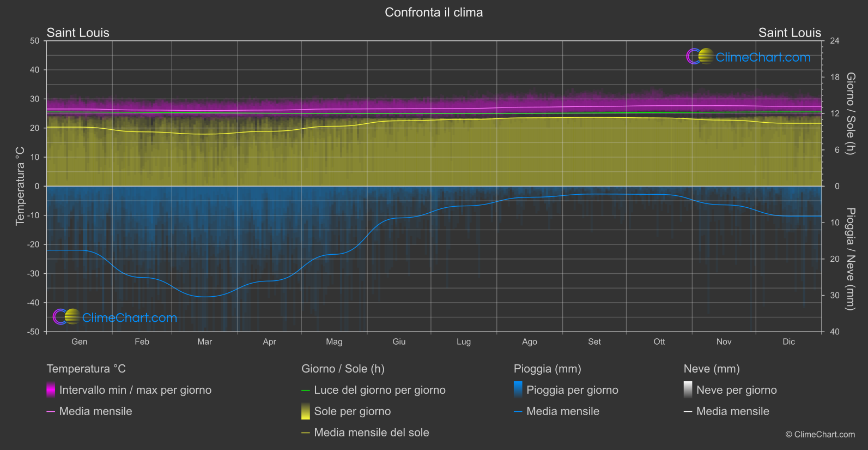Click the 'Giu' month label
Image resolution: width=868 pixels, height=450 pixels.
pyautogui.click(x=399, y=341)
